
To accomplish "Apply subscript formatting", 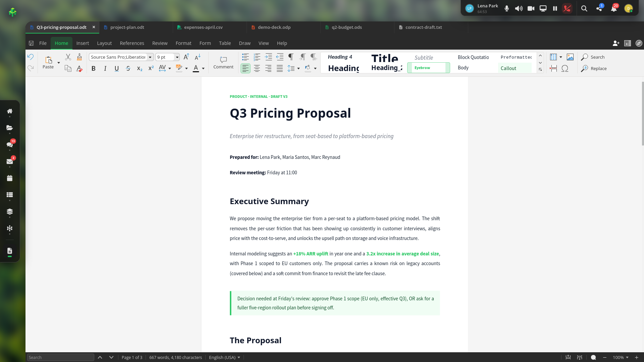I will (140, 68).
